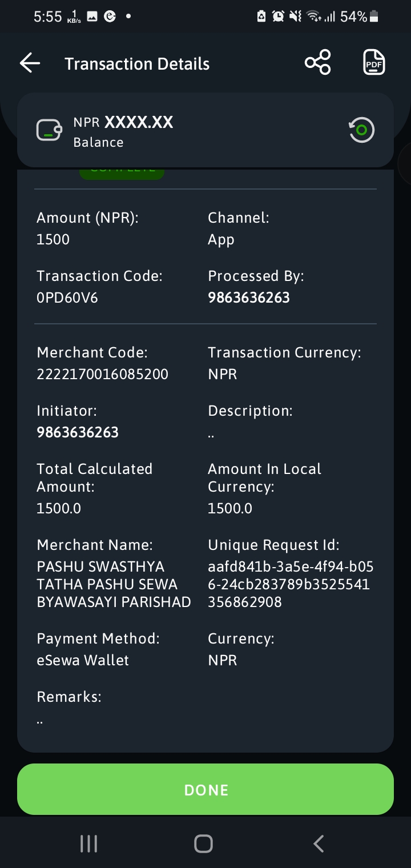Image resolution: width=411 pixels, height=868 pixels.
Task: Tap the Transaction Details title
Action: point(137,64)
